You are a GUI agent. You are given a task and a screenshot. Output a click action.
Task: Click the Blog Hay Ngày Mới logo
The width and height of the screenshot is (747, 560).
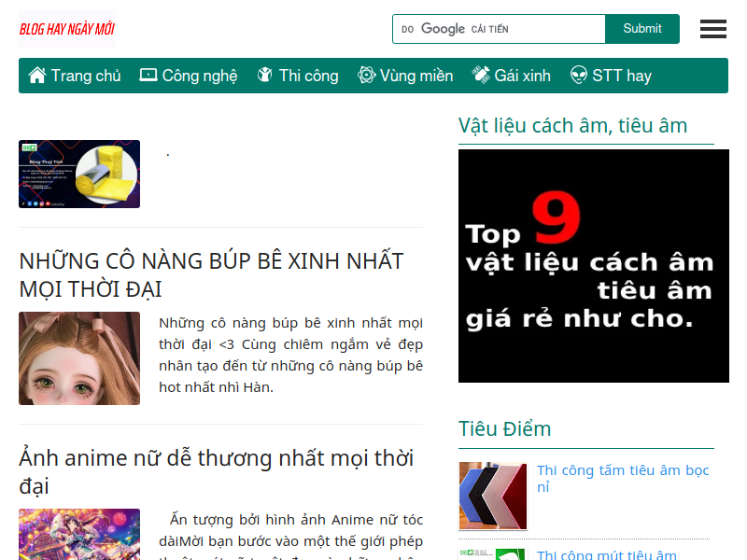[x=67, y=29]
